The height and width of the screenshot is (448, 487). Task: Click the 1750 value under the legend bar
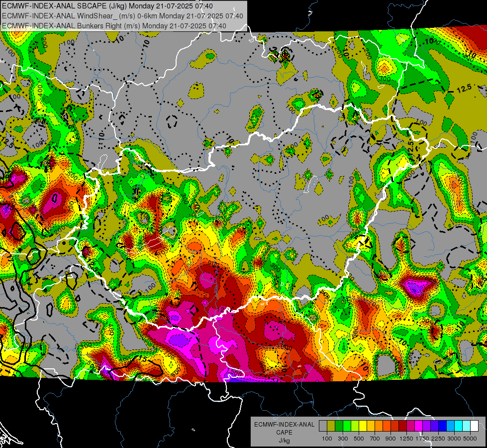[422, 439]
